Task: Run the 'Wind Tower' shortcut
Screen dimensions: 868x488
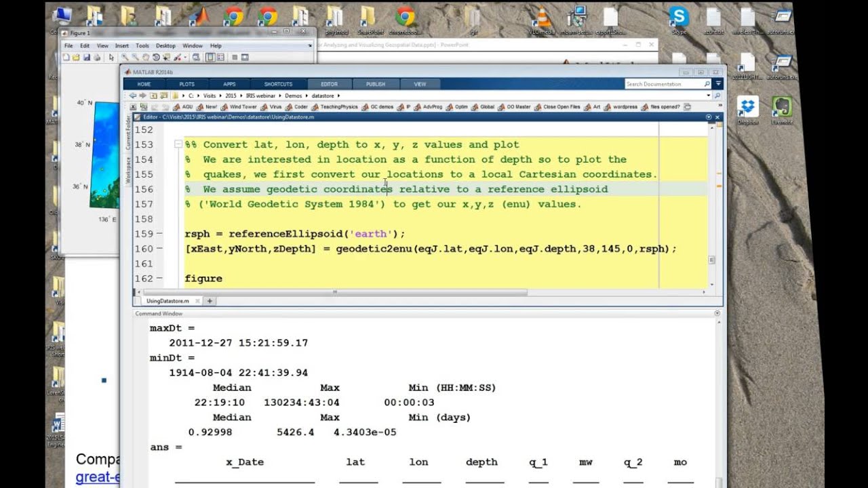Action: 239,106
